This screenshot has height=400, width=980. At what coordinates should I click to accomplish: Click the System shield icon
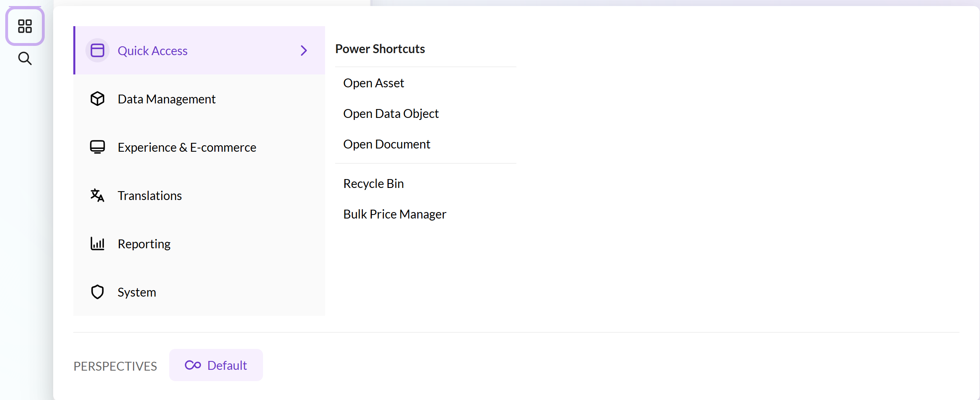(97, 292)
